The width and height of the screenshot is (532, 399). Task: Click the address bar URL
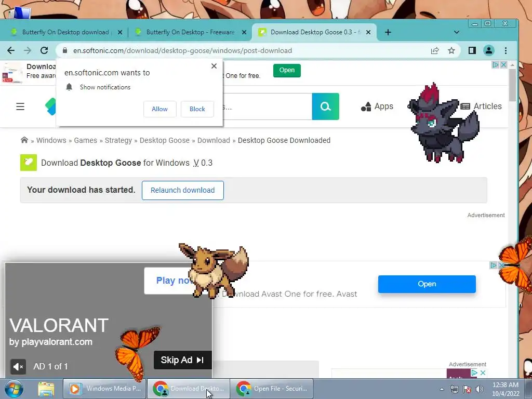pyautogui.click(x=182, y=50)
